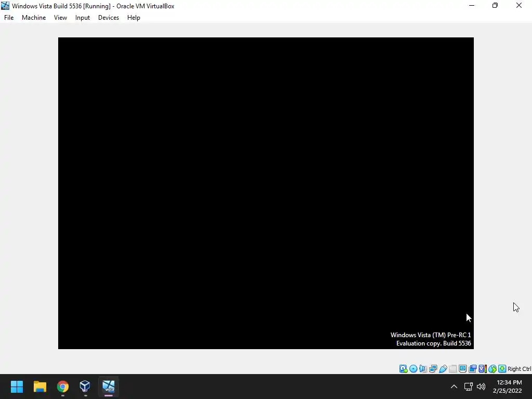The width and height of the screenshot is (532, 399).
Task: Click the Right Ctrl host key label
Action: [x=520, y=369]
